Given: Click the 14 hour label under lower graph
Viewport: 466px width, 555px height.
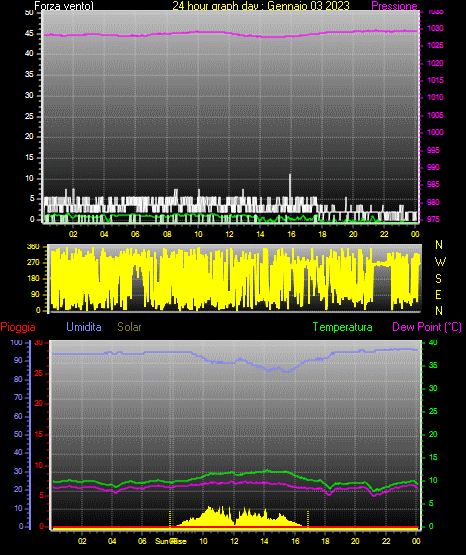Looking at the screenshot, I should (264, 541).
